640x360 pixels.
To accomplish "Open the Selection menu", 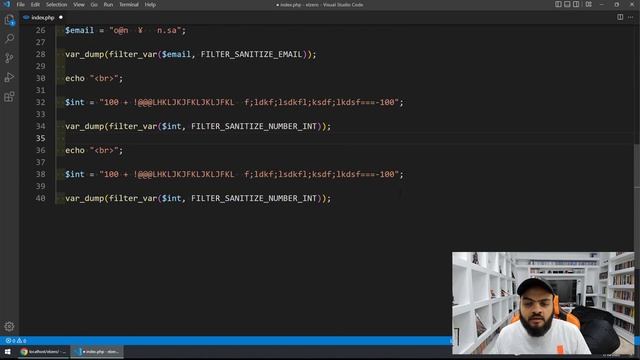I will tap(56, 4).
